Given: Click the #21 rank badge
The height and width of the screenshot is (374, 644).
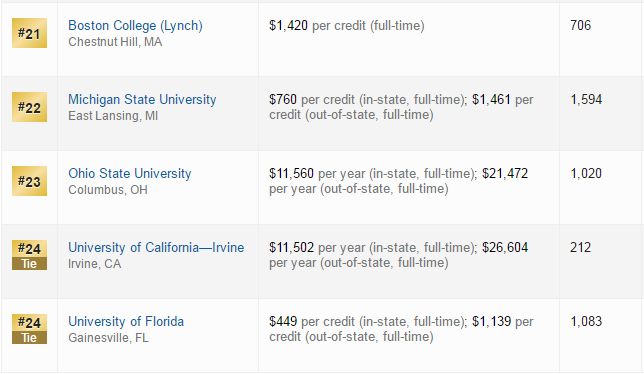Looking at the screenshot, I should point(29,33).
